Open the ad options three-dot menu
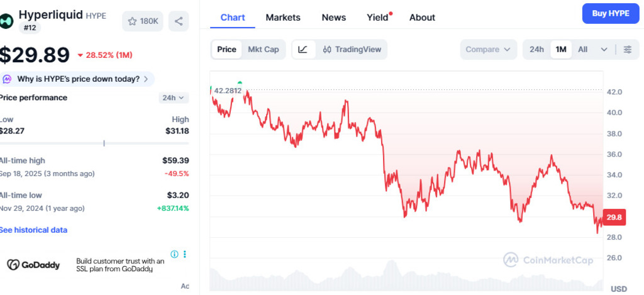644x295 pixels. coord(185,254)
